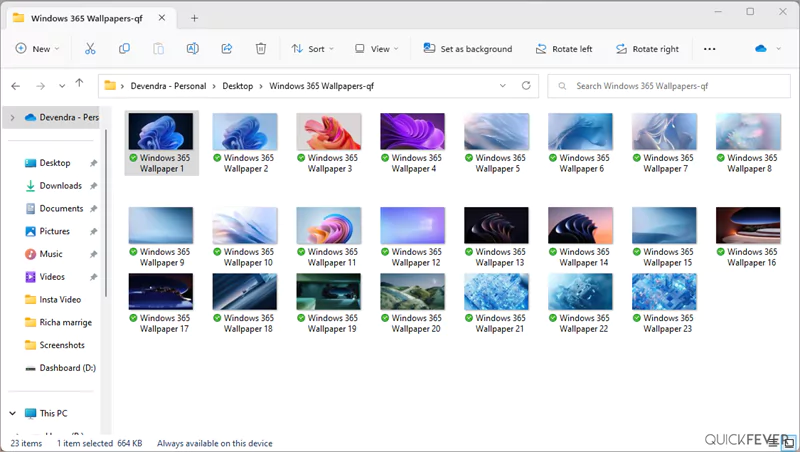Screen dimensions: 800x452
Task: Open the New item menu
Action: pos(38,49)
